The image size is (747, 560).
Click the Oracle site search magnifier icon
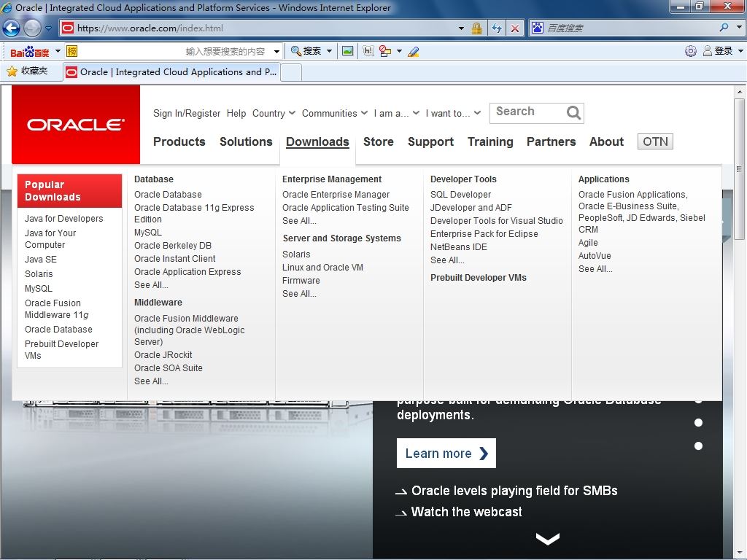pos(573,113)
